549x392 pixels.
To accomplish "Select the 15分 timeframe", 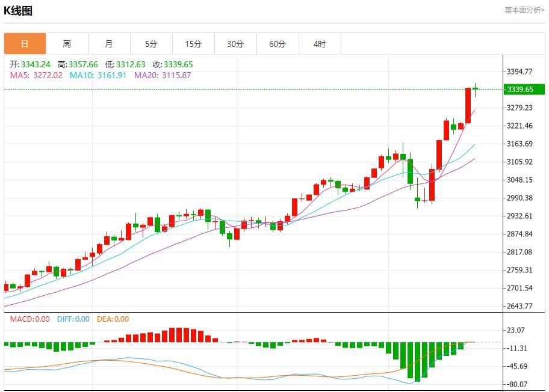I will (193, 43).
